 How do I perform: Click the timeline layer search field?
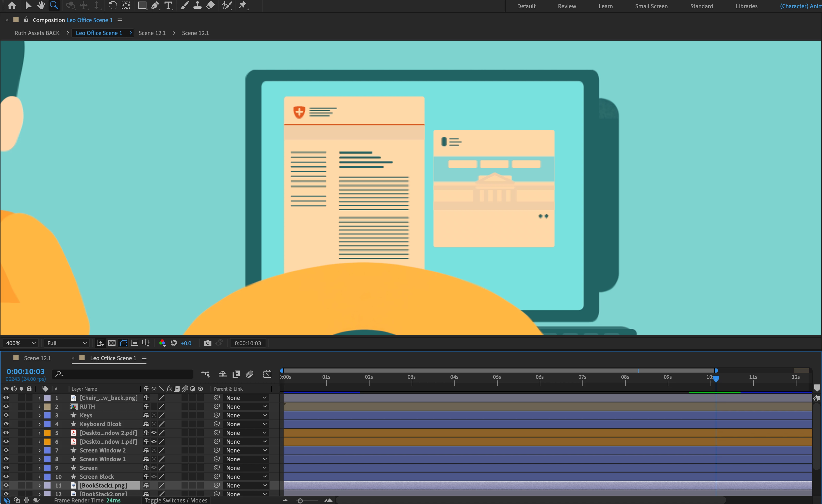127,374
